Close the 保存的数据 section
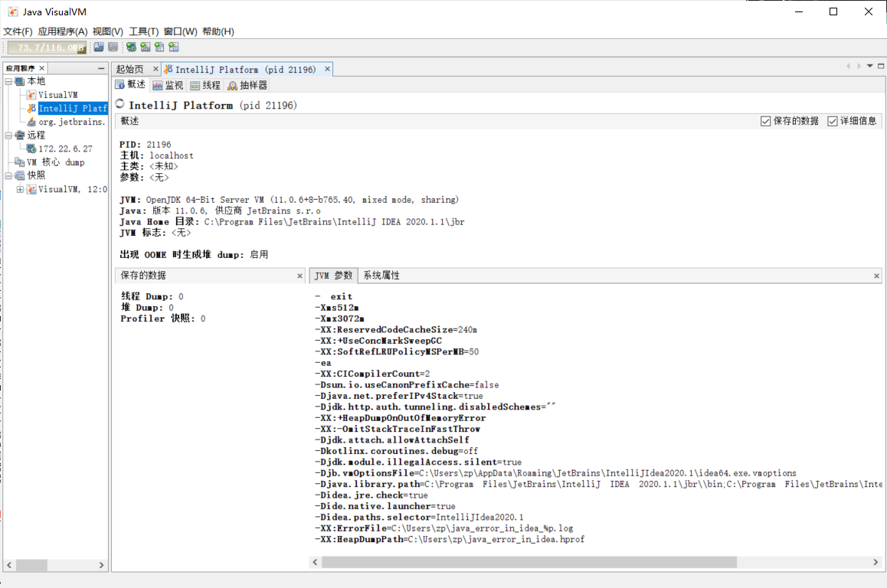This screenshot has width=887, height=588. 299,276
